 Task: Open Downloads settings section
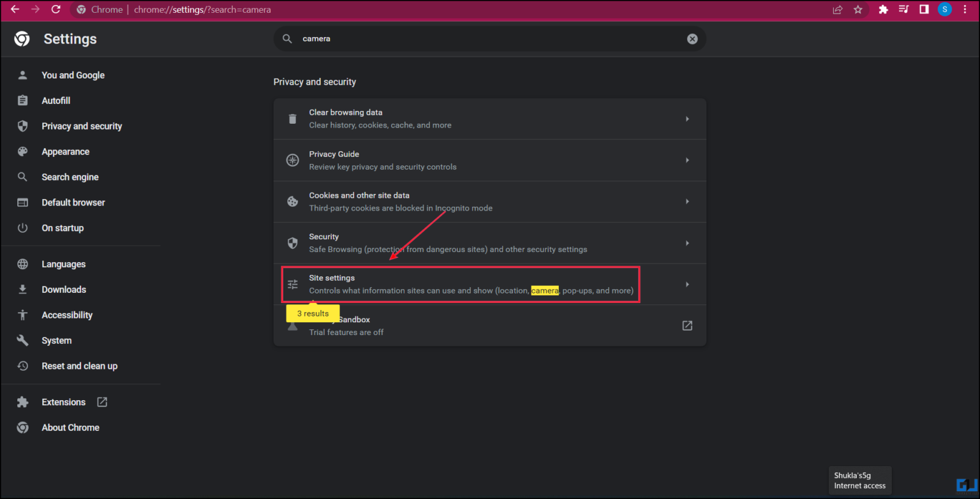[64, 290]
